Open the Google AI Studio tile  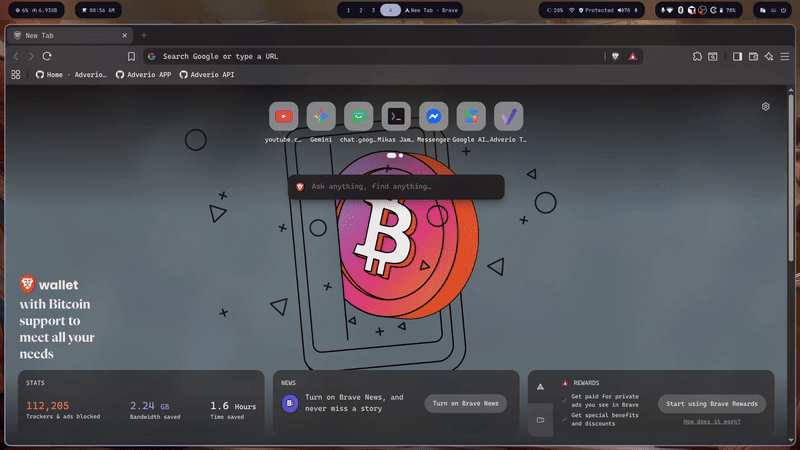coord(471,117)
